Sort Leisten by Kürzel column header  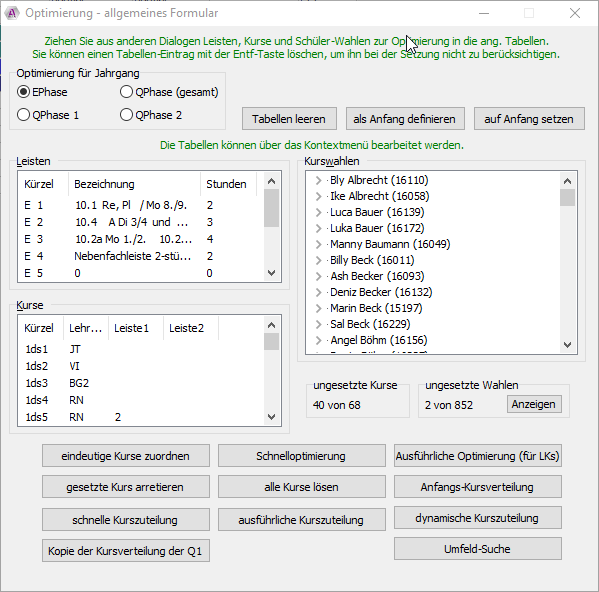coord(43,184)
